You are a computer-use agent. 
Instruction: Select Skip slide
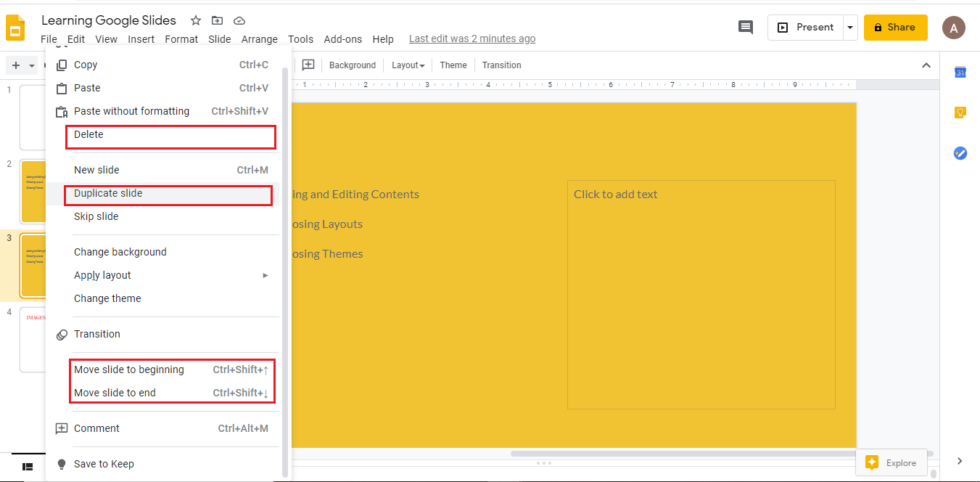(162, 216)
